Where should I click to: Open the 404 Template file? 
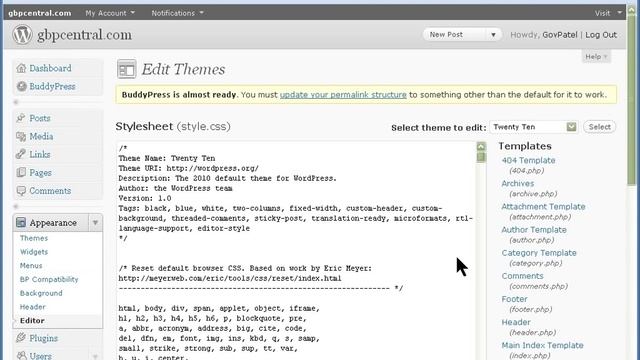coord(528,160)
